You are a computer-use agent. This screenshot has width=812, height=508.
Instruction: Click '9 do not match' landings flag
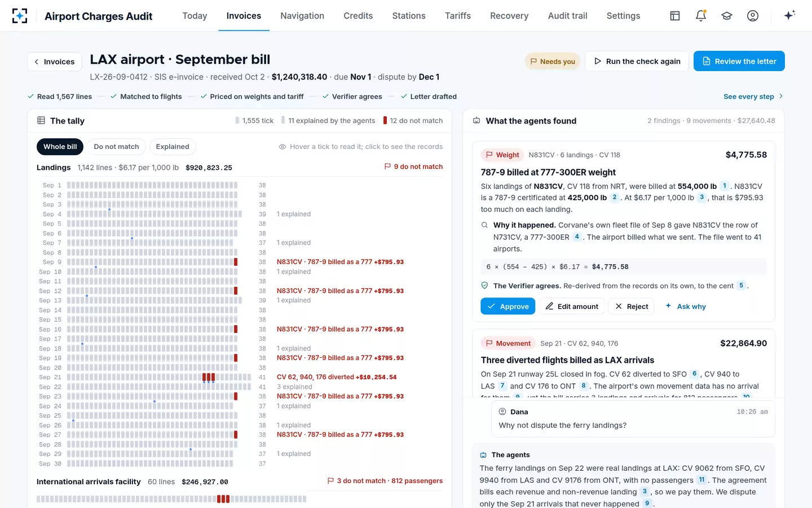413,167
